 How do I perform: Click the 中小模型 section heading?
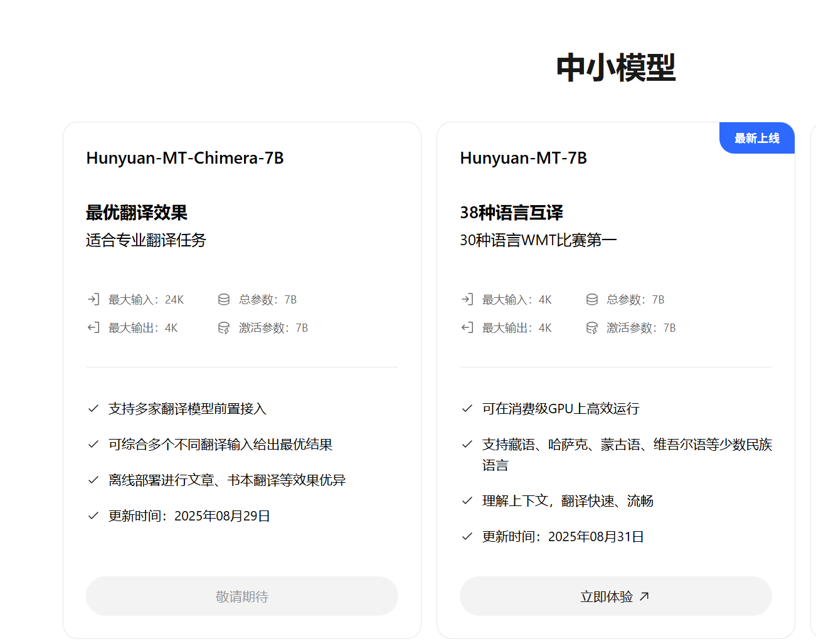pyautogui.click(x=616, y=67)
